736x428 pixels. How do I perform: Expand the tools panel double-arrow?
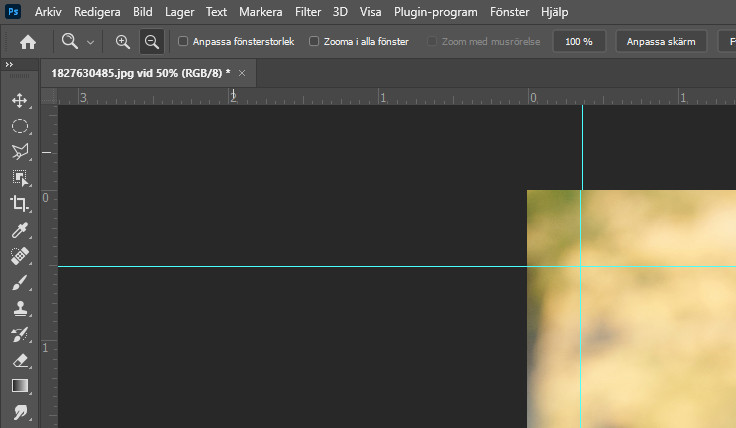coord(9,64)
